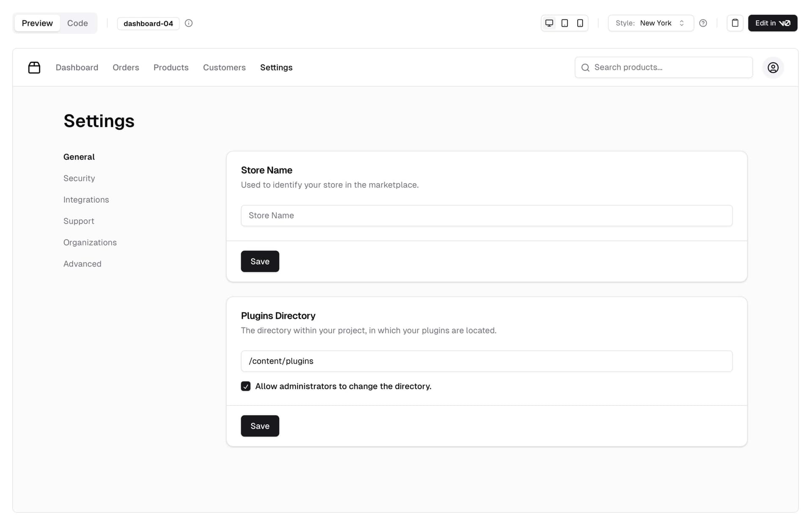Save the Plugins Directory settings
This screenshot has height=525, width=812.
pyautogui.click(x=260, y=426)
